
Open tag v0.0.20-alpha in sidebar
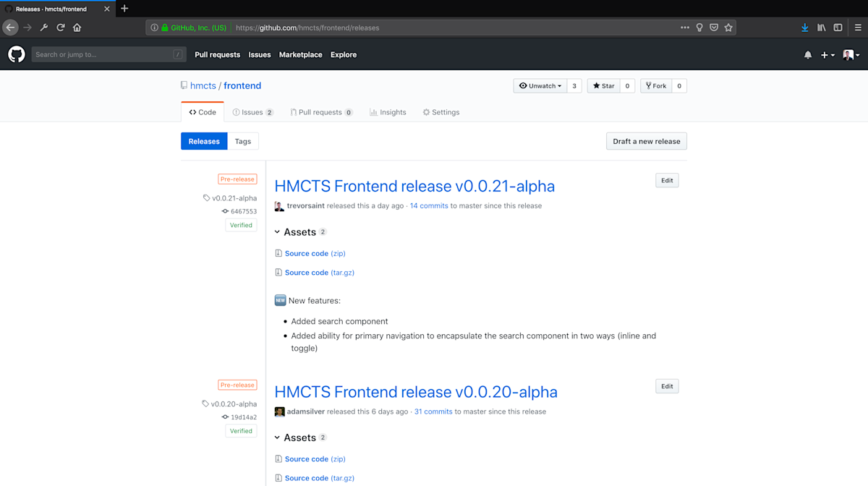point(230,404)
